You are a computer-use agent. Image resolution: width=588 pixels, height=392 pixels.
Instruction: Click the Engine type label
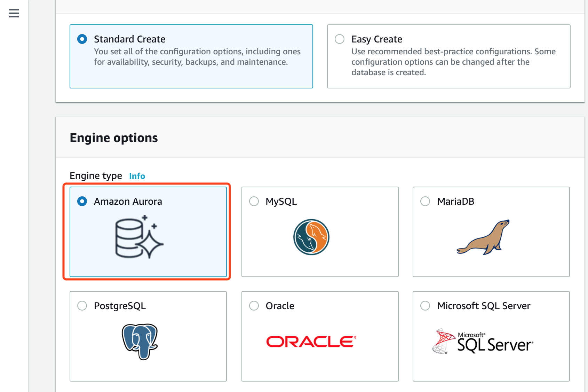96,176
